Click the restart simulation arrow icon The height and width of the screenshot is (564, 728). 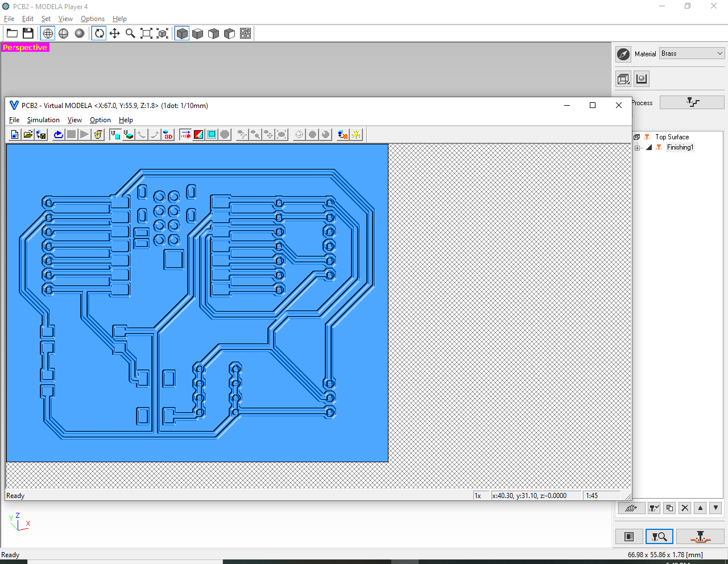pos(57,134)
